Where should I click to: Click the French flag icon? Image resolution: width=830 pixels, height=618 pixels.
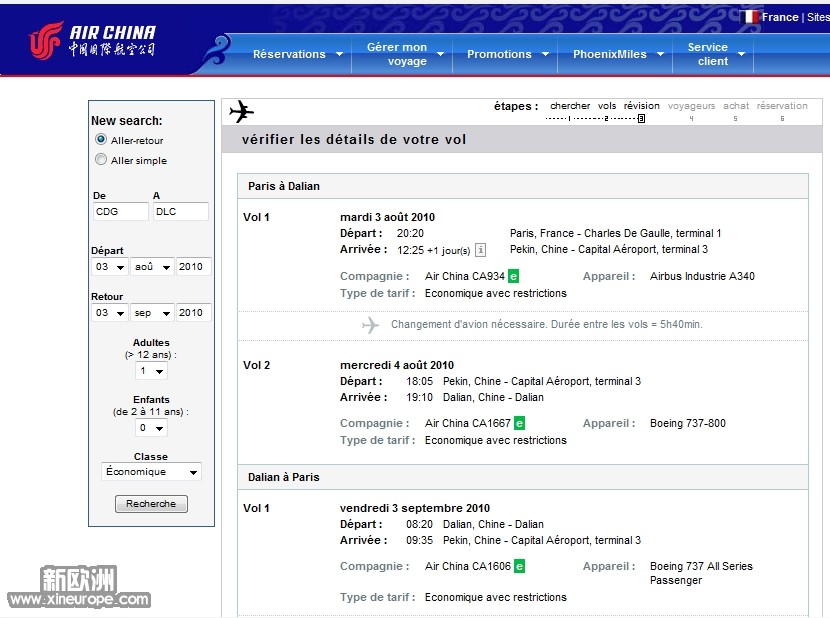click(749, 17)
